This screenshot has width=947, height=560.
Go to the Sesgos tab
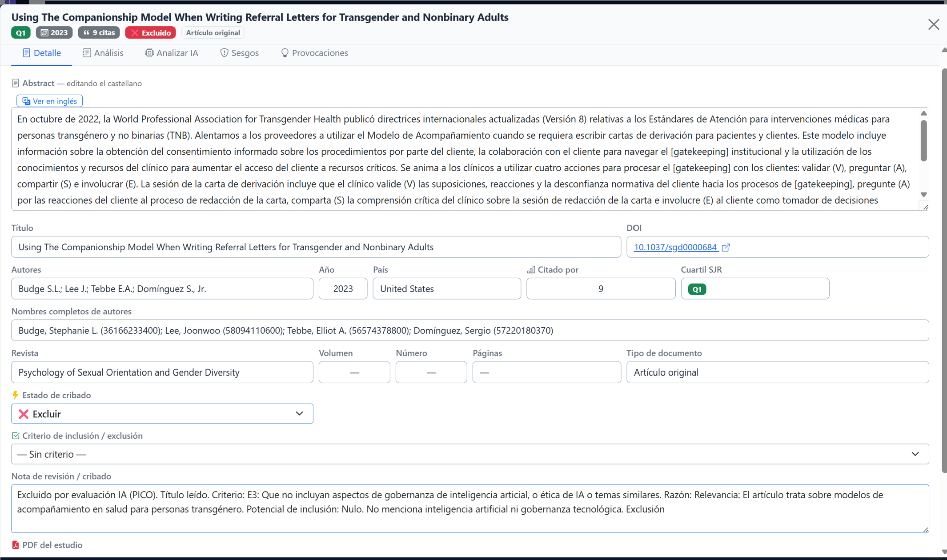240,53
